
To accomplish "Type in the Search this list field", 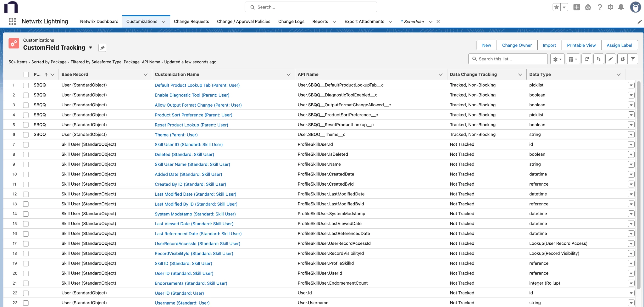I will point(508,59).
